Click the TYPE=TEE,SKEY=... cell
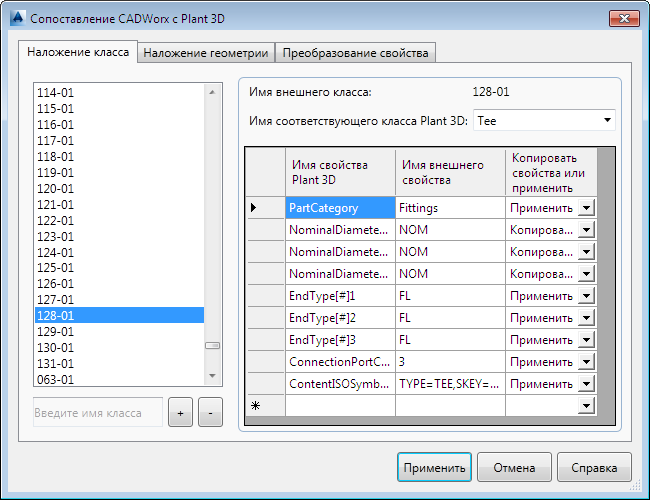Screen dimensions: 650x500 pos(450,384)
